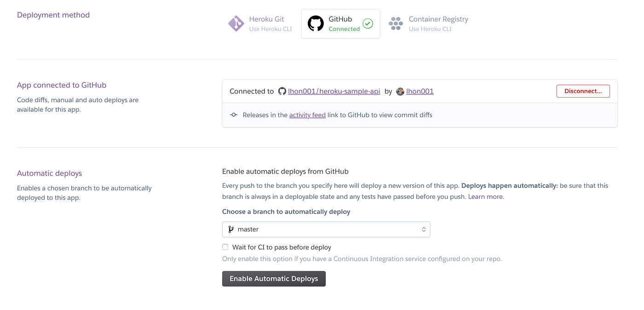Open the branch selection dropdown showing master
The width and height of the screenshot is (644, 310).
(326, 229)
